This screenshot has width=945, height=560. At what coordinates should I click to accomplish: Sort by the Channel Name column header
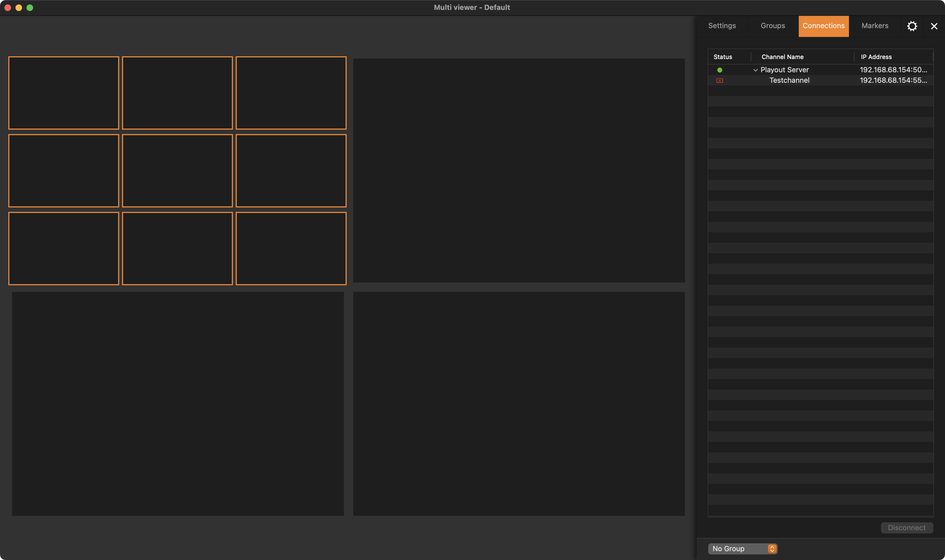802,57
